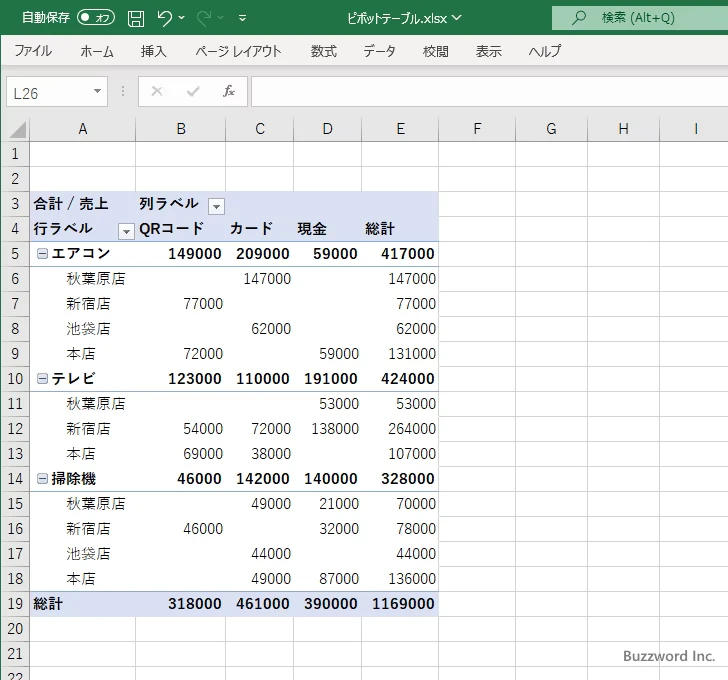The height and width of the screenshot is (680, 728).
Task: Select column A header
Action: [x=83, y=129]
